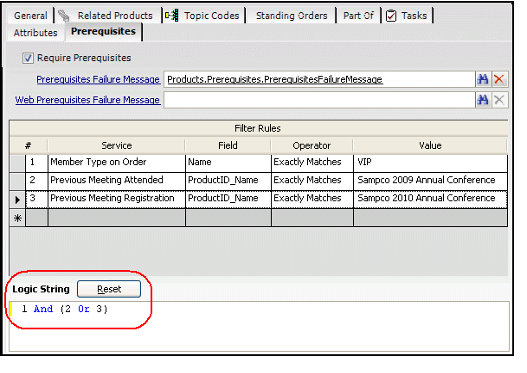Viewport: 527px width, 373px height.
Task: Open the Standing Orders tab
Action: point(291,15)
